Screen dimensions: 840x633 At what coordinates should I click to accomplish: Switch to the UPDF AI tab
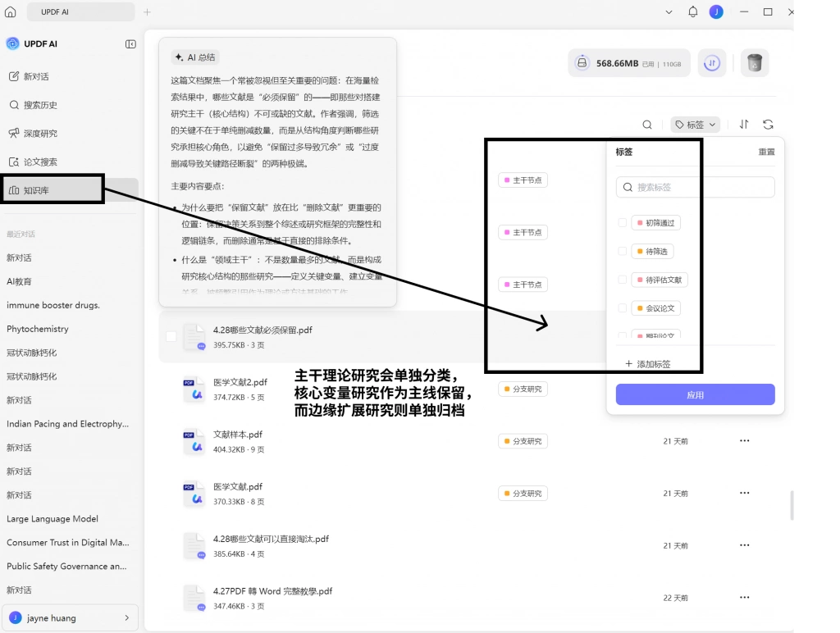coord(80,11)
